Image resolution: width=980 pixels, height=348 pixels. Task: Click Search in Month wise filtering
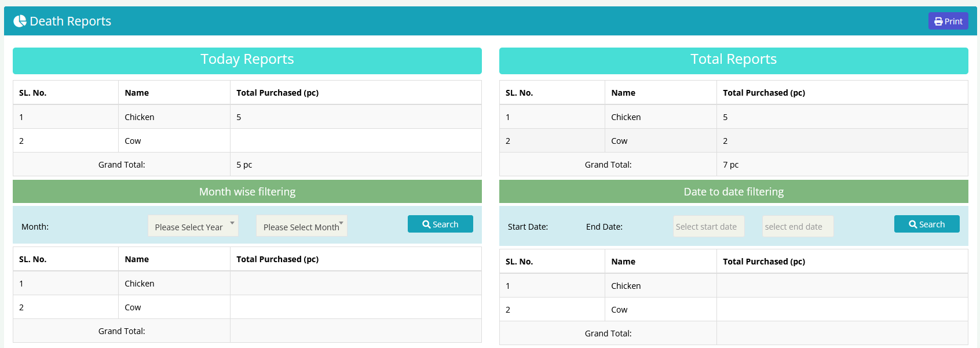(x=440, y=224)
